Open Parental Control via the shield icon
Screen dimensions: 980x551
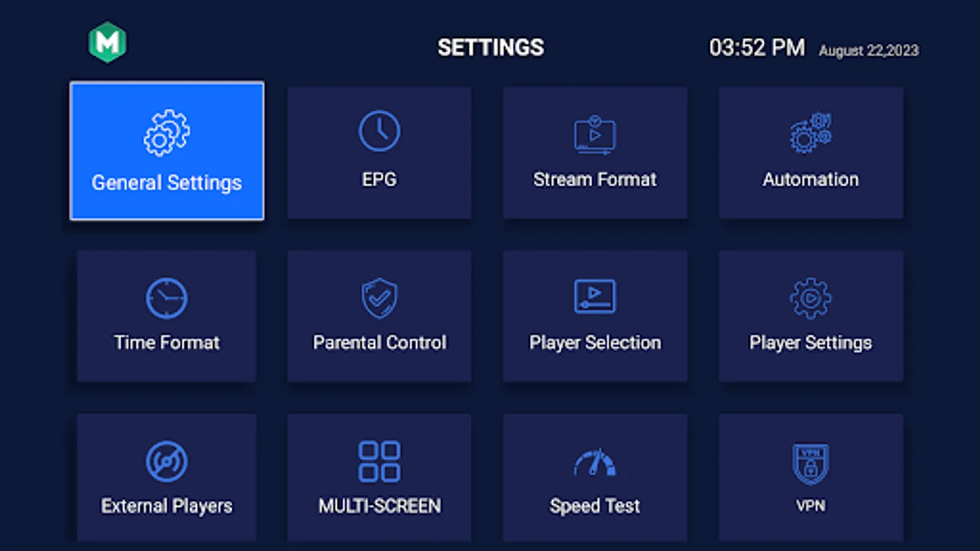point(379,298)
